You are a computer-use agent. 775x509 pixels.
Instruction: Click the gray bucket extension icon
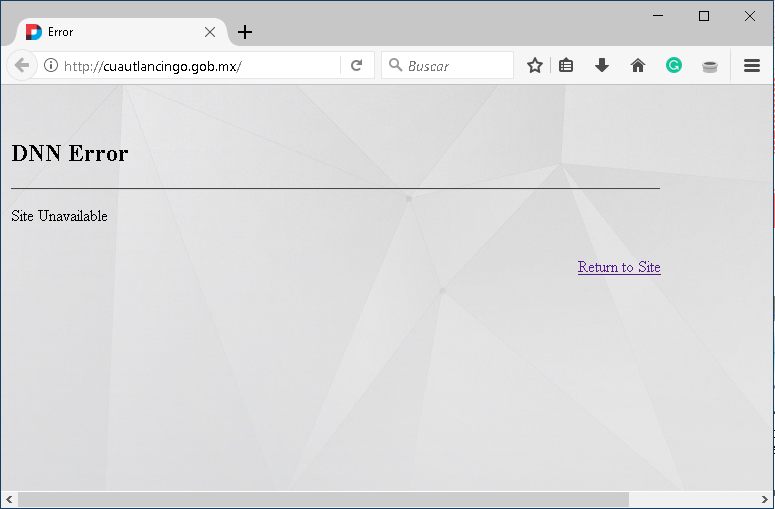[x=710, y=66]
